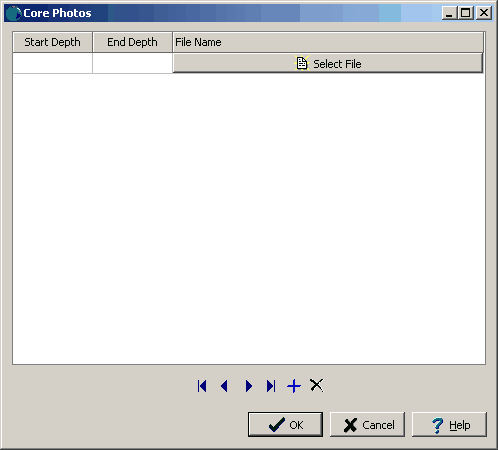The image size is (498, 450).
Task: Go to the previous record arrow
Action: point(224,386)
